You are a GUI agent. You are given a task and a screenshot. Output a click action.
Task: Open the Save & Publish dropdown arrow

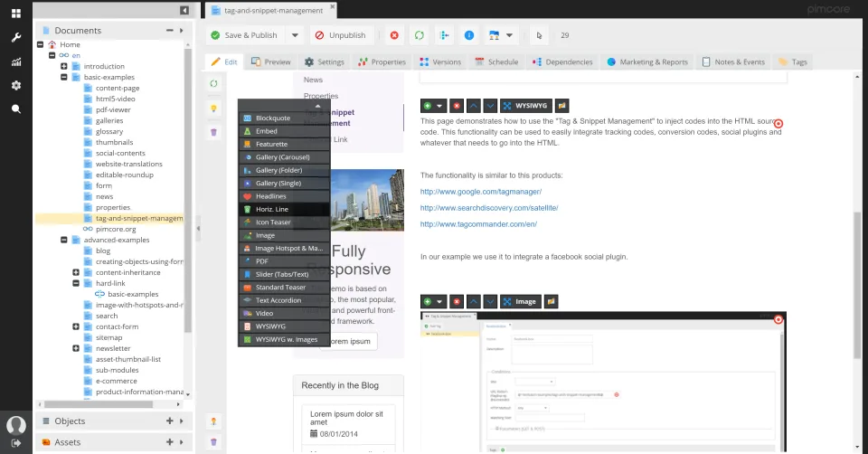295,35
